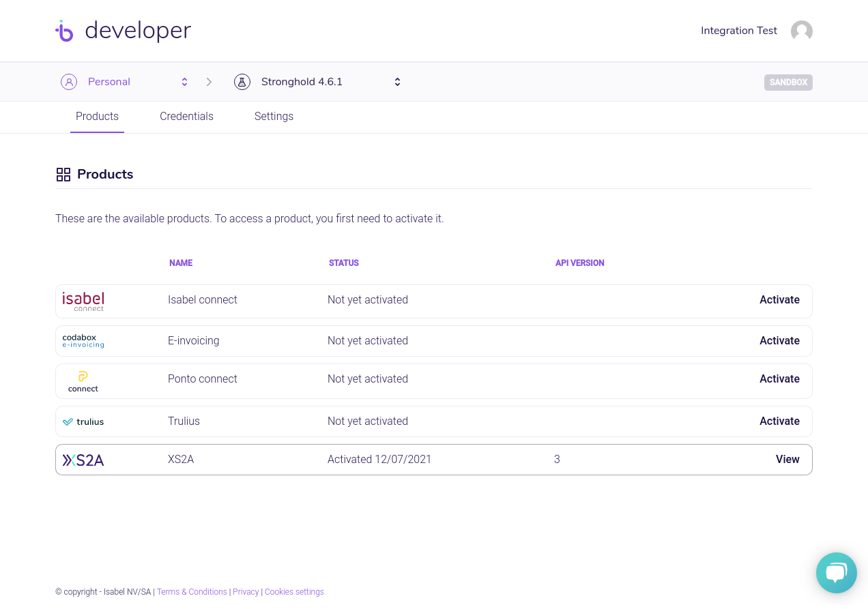
Task: Activate the Isabel connect product
Action: pyautogui.click(x=779, y=300)
